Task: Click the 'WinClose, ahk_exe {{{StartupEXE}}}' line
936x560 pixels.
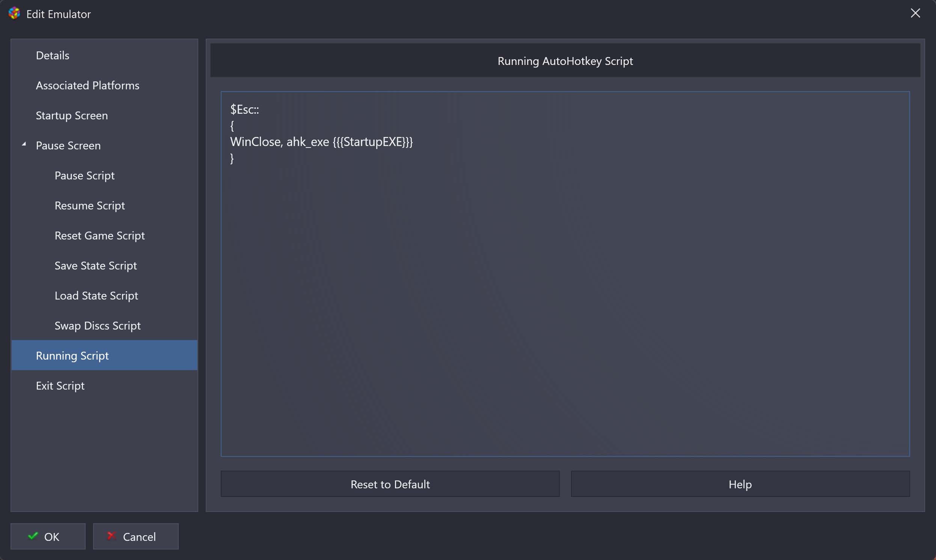Action: click(321, 142)
